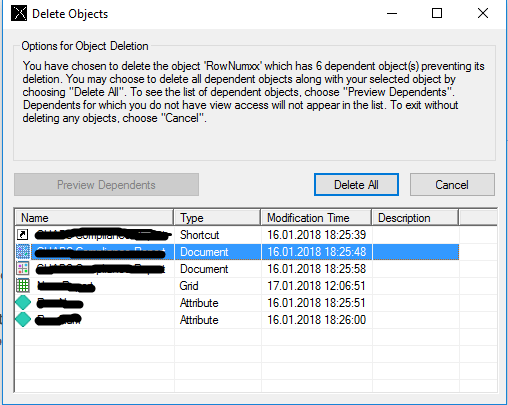
Task: Close the Delete Objects window
Action: click(483, 14)
